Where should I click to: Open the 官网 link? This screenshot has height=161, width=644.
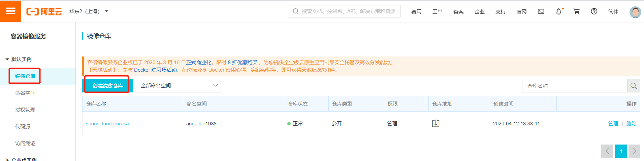tap(521, 12)
